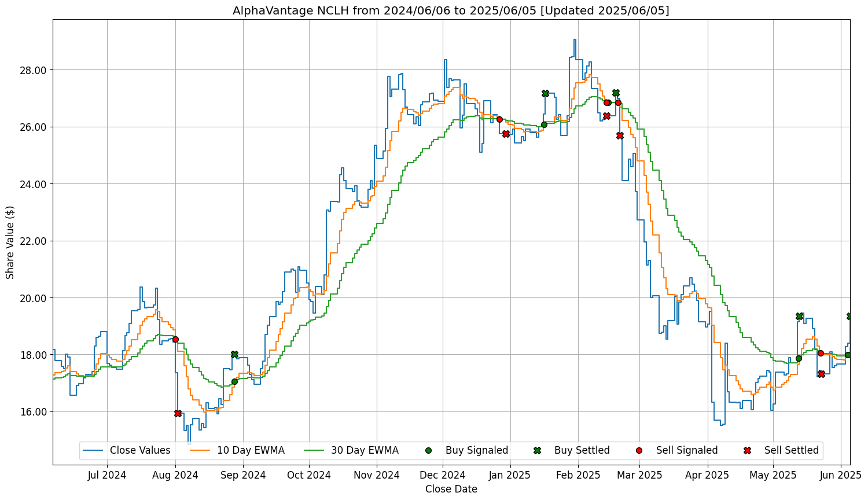Click the Sep 2024 x-axis tick label
Screen dimensions: 868x500
243,476
